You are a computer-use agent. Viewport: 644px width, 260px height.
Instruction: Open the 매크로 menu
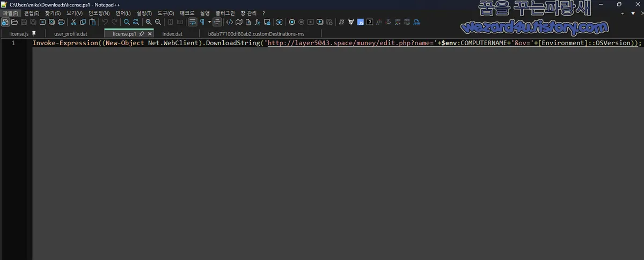pyautogui.click(x=187, y=13)
